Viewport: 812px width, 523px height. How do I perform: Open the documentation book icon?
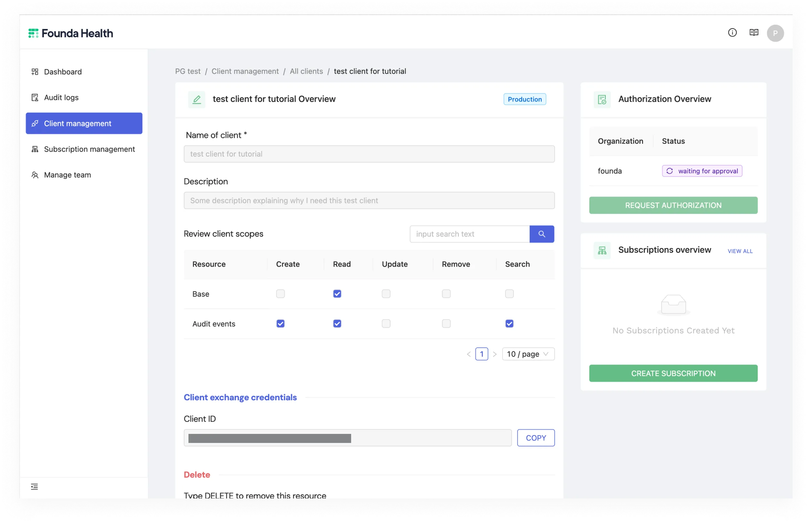click(754, 33)
